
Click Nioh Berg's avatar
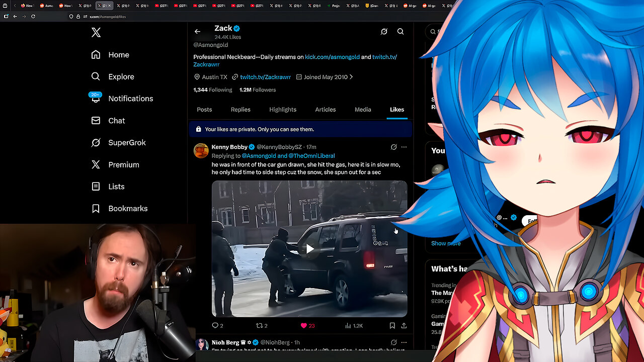(x=201, y=345)
